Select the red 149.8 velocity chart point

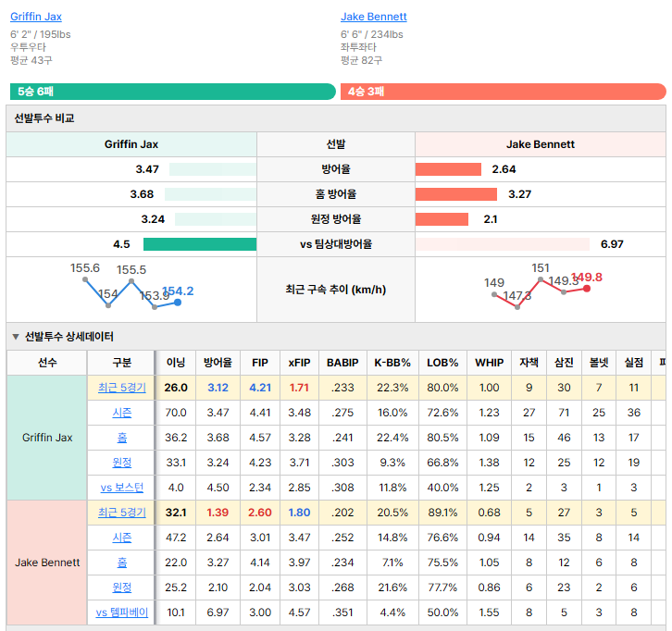pos(587,289)
